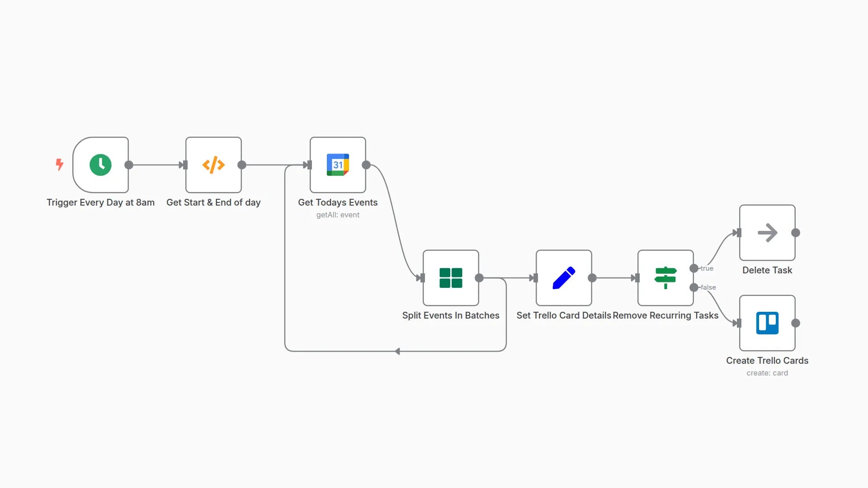Click the 'Get Todays Events' label
Image resolution: width=868 pixels, height=488 pixels.
click(x=338, y=202)
